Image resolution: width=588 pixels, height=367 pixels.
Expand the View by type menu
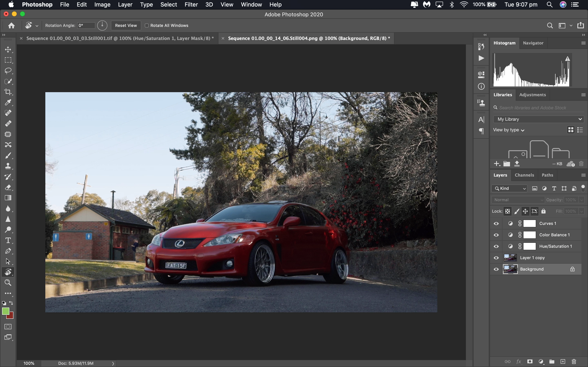point(509,130)
